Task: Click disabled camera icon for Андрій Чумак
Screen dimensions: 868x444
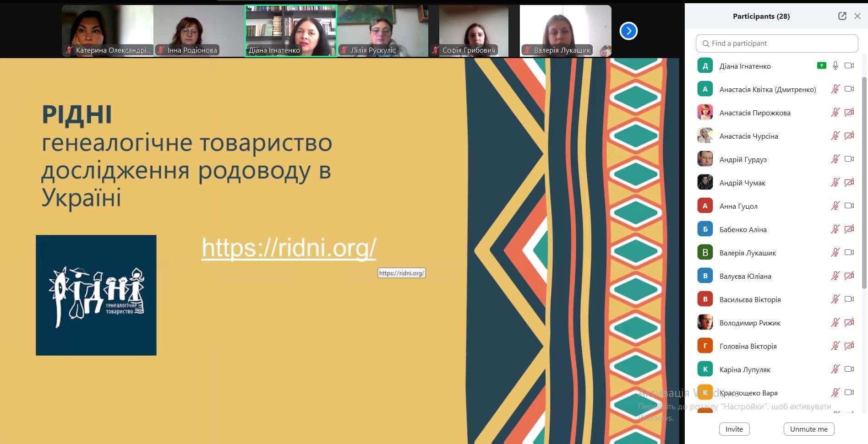Action: pos(849,182)
